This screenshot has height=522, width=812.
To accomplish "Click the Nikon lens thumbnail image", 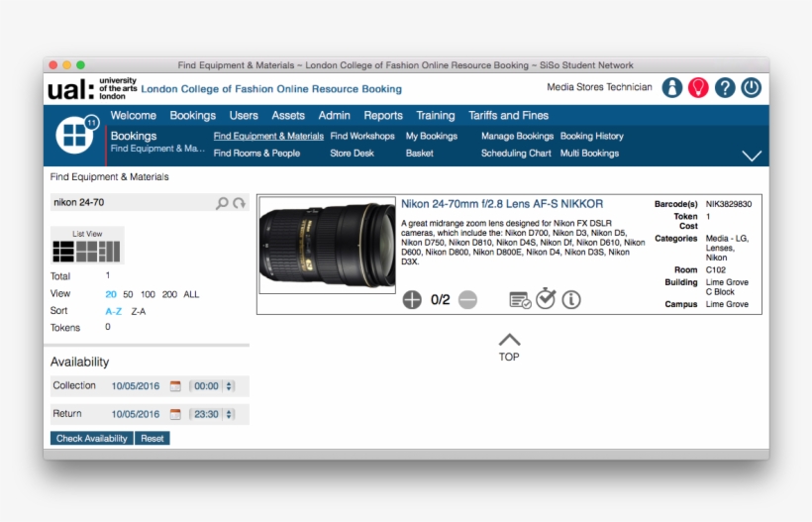I will tap(328, 245).
